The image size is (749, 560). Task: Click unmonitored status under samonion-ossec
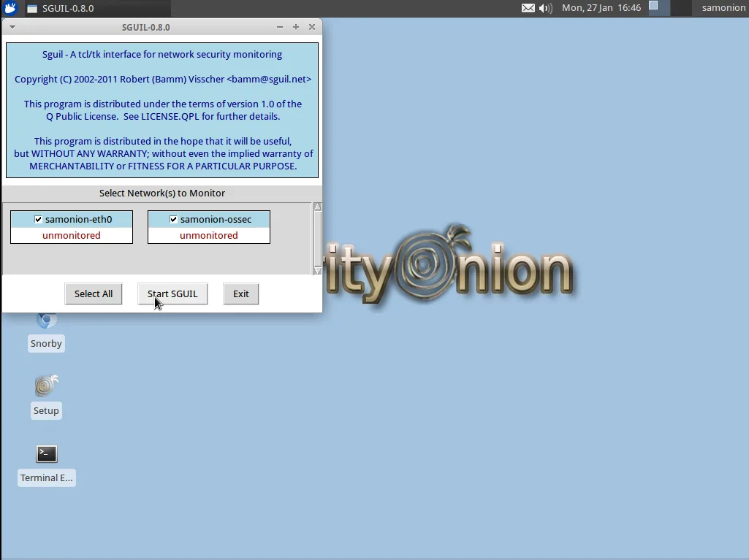pyautogui.click(x=209, y=235)
